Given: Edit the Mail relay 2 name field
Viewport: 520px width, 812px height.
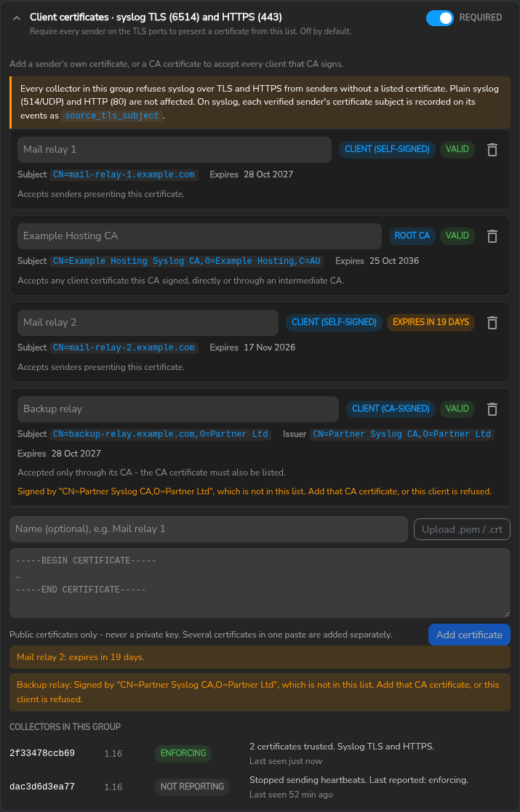Looking at the screenshot, I should click(148, 323).
